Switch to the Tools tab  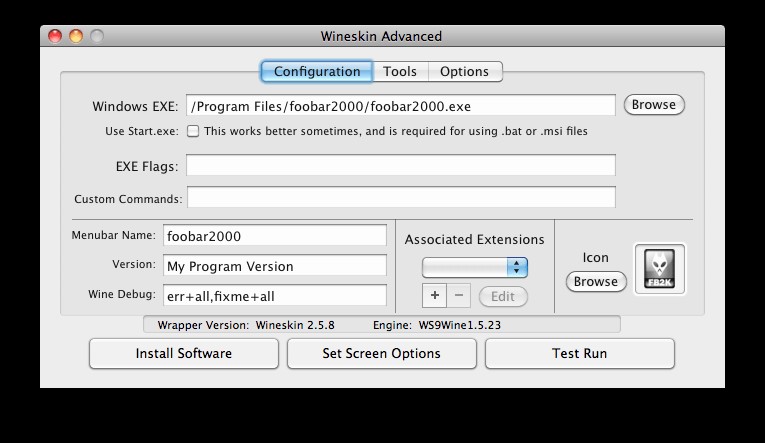coord(400,71)
